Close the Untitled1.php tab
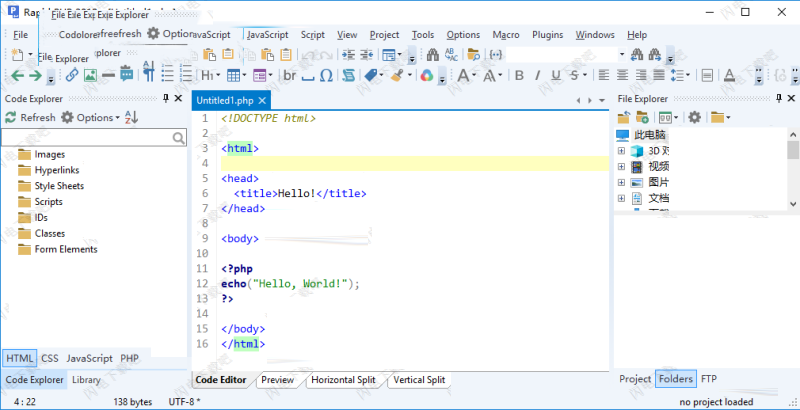 262,100
